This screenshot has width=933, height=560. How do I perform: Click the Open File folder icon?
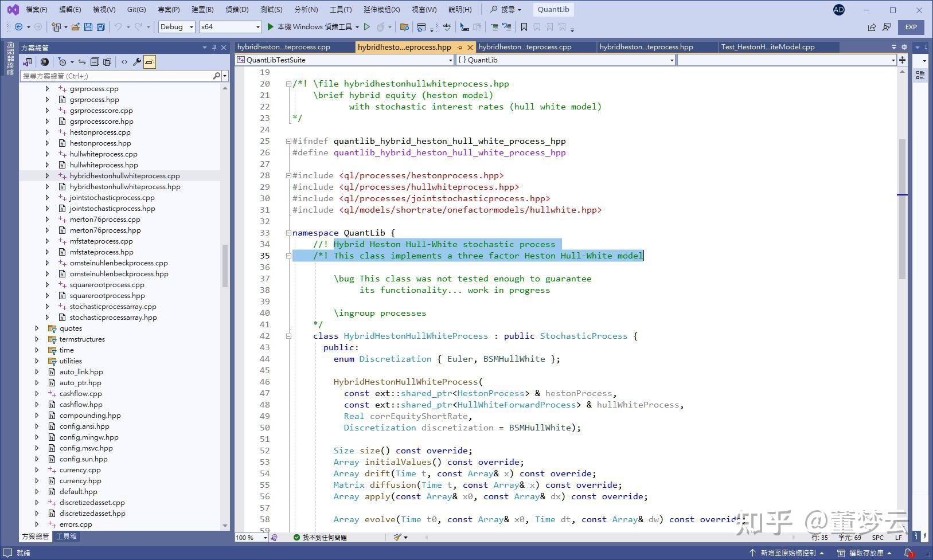click(75, 27)
